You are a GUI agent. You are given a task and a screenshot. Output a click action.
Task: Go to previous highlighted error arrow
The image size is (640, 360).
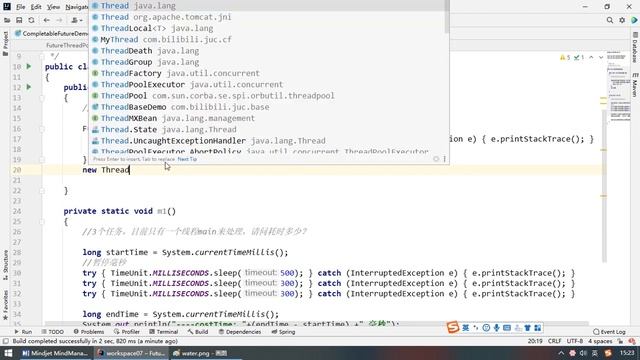591,58
